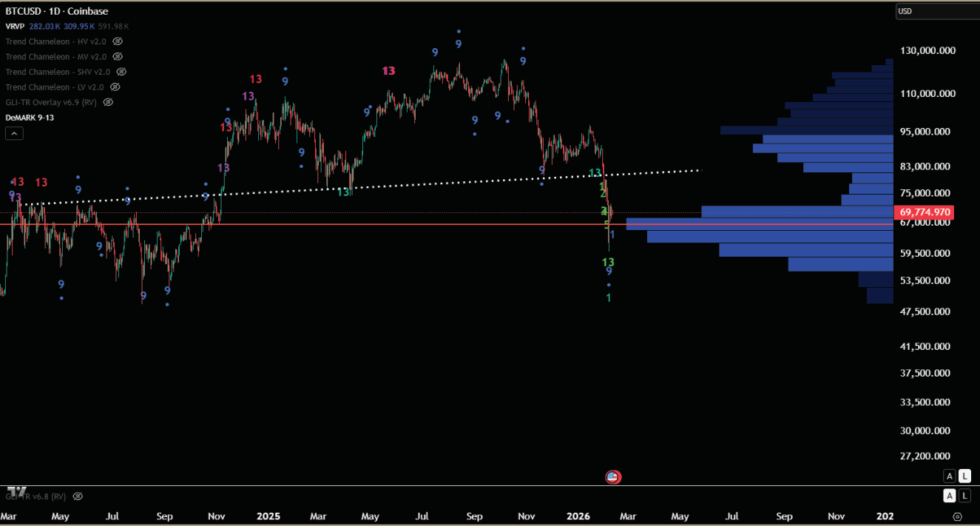Click the Trend Chameleon - MV v2.0 label
Viewport: 980px width, 526px height.
[56, 56]
